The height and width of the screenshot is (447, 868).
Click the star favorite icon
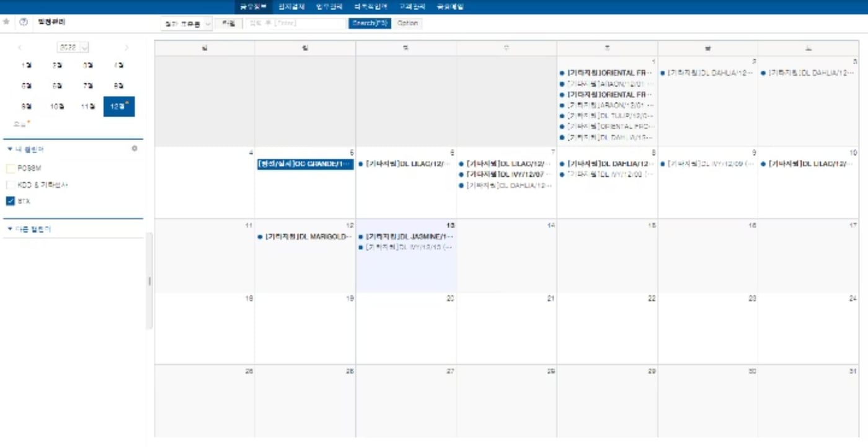tap(6, 22)
